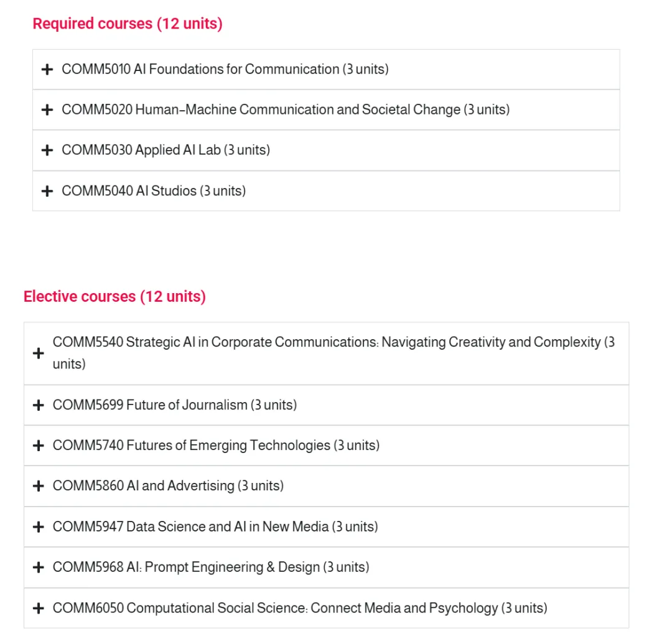Click plus icon beside COMM5540 Strategic AI

[39, 353]
